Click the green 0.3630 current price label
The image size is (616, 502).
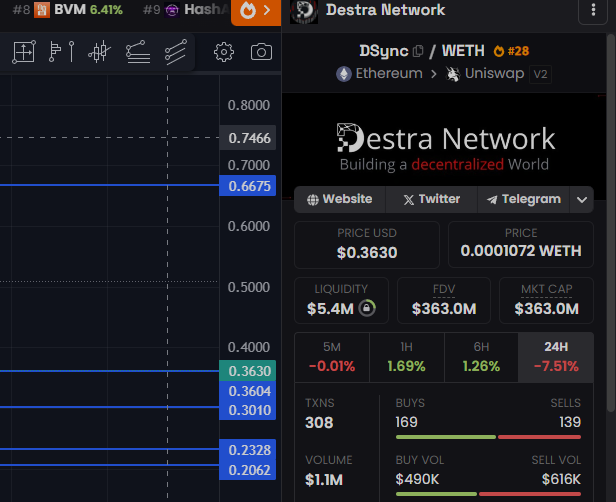(248, 371)
